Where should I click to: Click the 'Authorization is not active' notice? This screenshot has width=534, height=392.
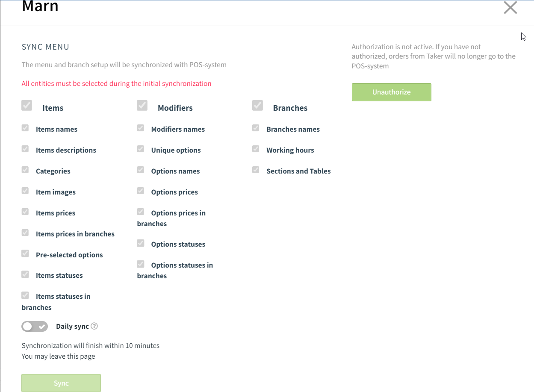(434, 56)
